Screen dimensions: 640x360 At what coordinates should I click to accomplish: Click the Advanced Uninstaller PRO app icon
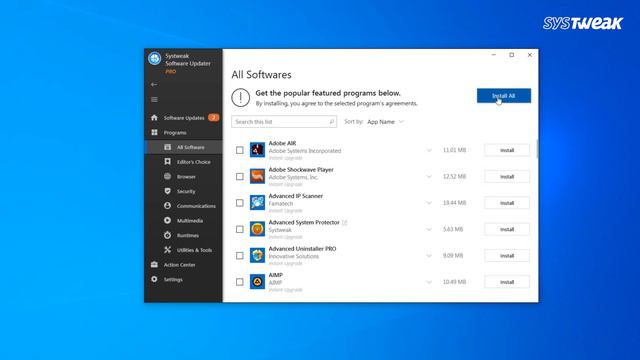[x=258, y=256]
